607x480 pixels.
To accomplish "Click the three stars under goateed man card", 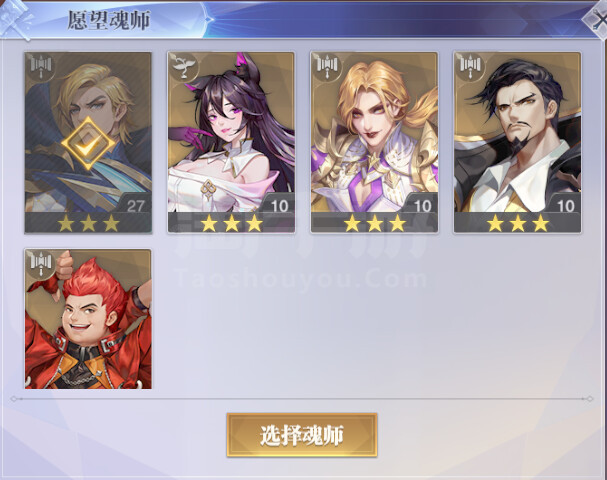I will 517,223.
